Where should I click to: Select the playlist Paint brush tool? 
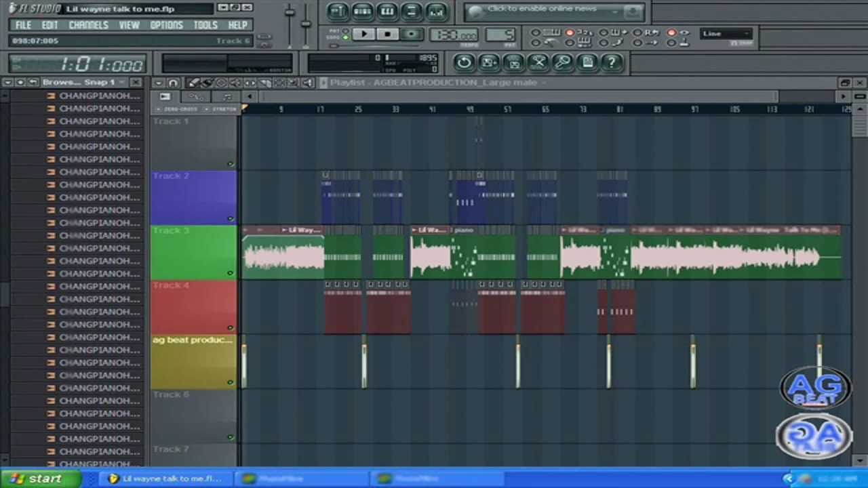[x=207, y=83]
